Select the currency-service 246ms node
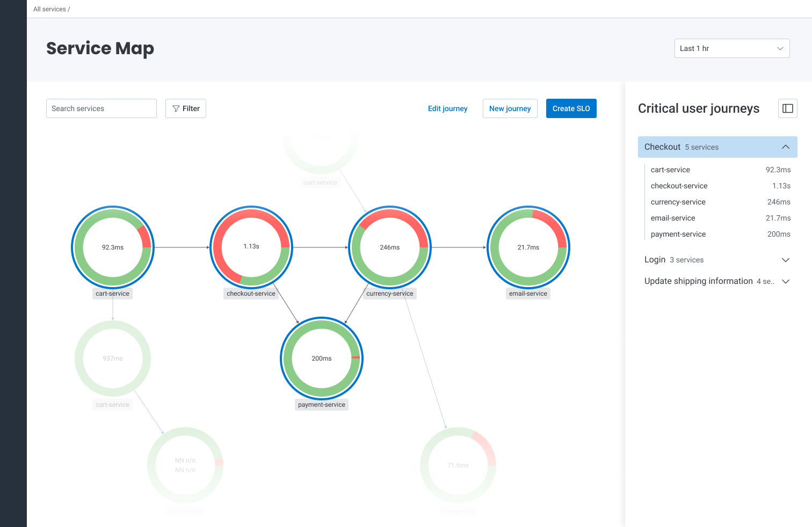The image size is (812, 527). [x=390, y=247]
